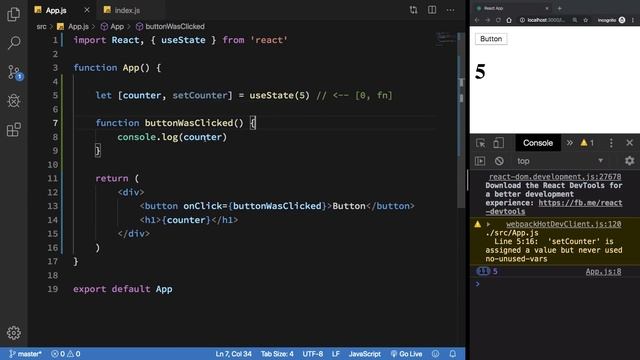Open errors and warnings count in status bar
Viewport: 640px width, 360px height.
66,354
